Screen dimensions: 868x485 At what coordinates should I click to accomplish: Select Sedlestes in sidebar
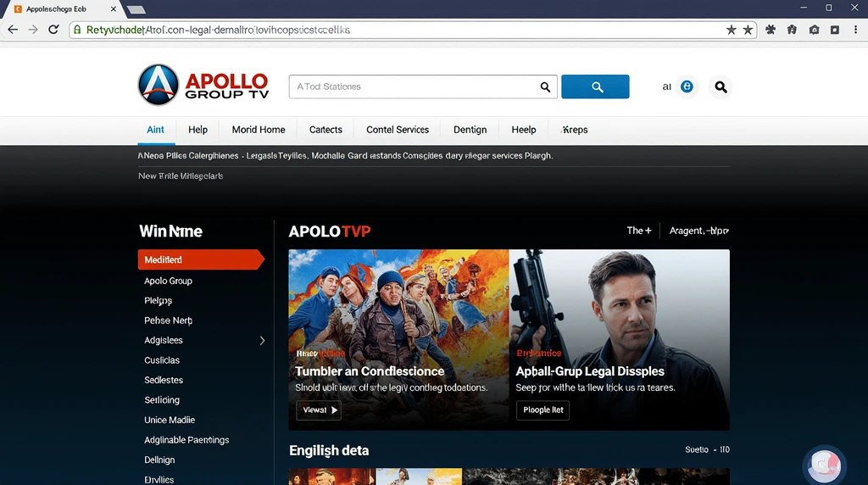[x=164, y=381]
